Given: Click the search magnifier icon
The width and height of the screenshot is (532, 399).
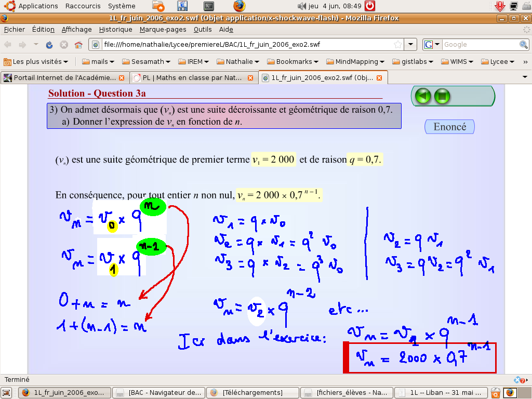Looking at the screenshot, I should [524, 45].
